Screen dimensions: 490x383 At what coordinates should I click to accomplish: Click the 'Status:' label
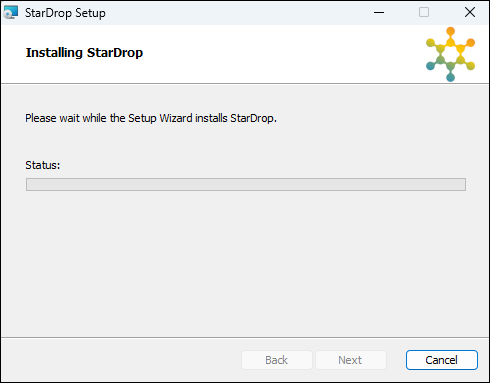pos(43,165)
